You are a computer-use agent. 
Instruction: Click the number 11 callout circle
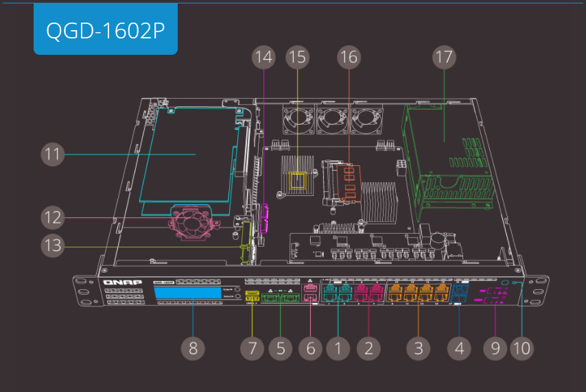pyautogui.click(x=51, y=155)
